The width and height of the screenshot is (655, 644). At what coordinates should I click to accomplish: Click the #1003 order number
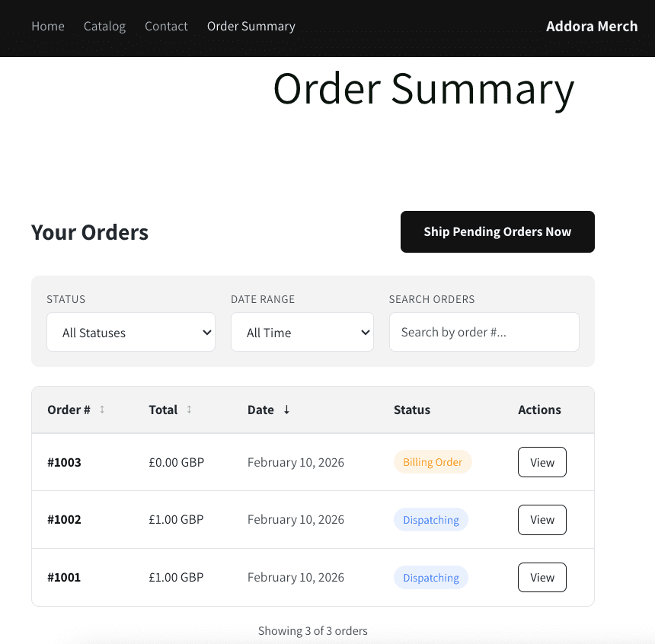[x=64, y=462]
